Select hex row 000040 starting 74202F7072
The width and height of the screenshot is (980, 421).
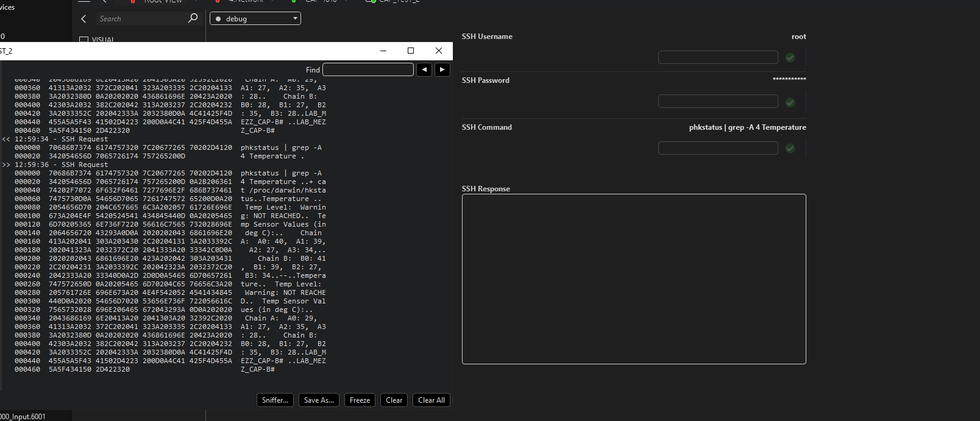170,190
